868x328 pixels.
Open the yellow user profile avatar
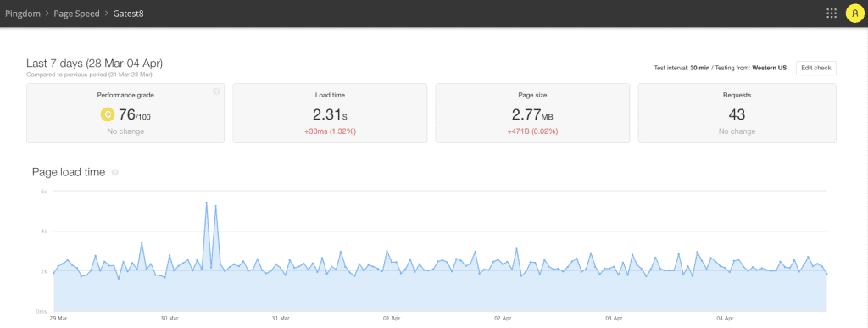pos(855,14)
